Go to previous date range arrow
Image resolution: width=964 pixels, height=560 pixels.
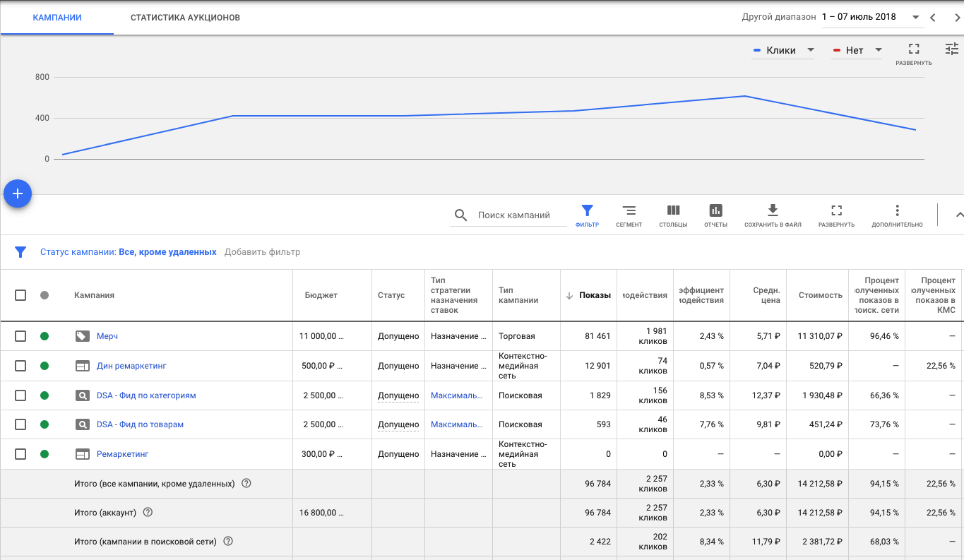point(933,18)
